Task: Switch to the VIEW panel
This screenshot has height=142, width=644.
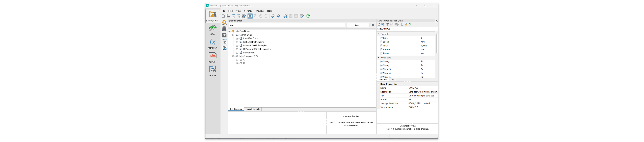Action: (x=212, y=30)
